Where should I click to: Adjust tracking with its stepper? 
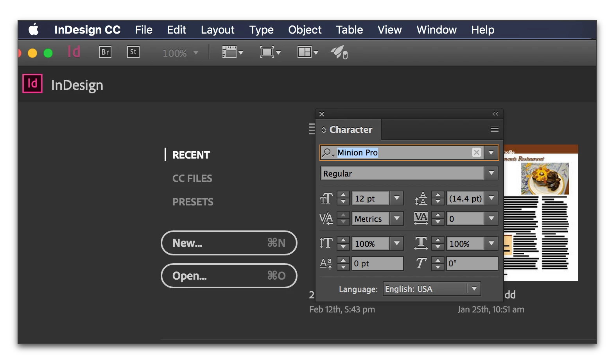coord(438,218)
